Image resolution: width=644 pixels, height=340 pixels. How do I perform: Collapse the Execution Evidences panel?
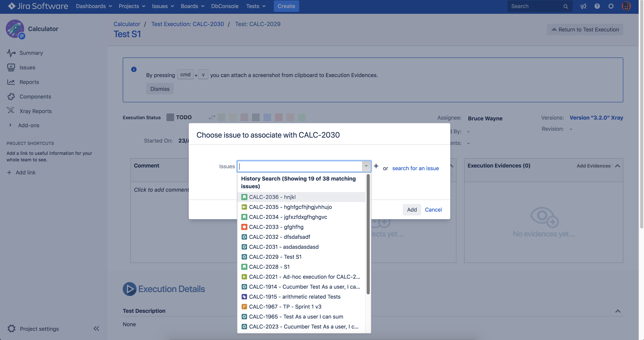[x=618, y=166]
